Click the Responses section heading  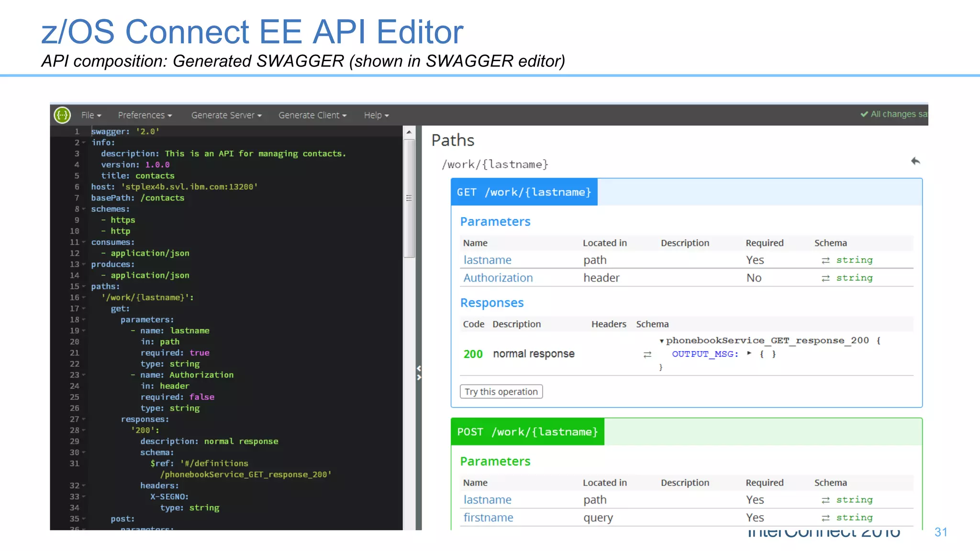492,303
